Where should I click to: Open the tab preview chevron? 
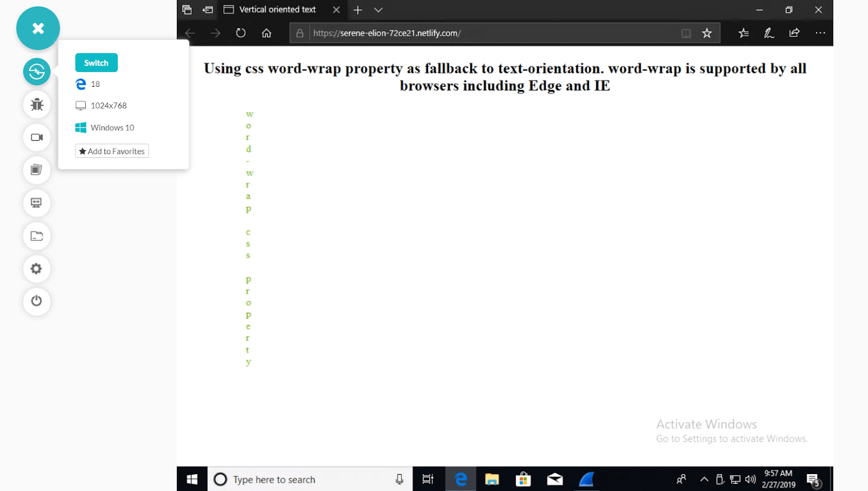(378, 10)
